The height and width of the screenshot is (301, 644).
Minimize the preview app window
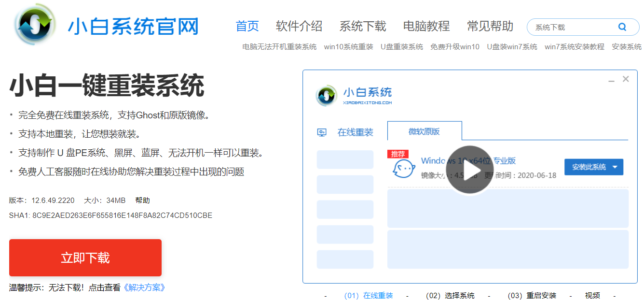pos(611,80)
